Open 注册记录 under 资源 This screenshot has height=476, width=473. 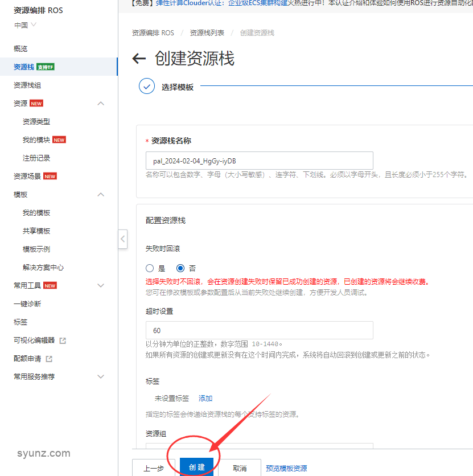point(36,158)
